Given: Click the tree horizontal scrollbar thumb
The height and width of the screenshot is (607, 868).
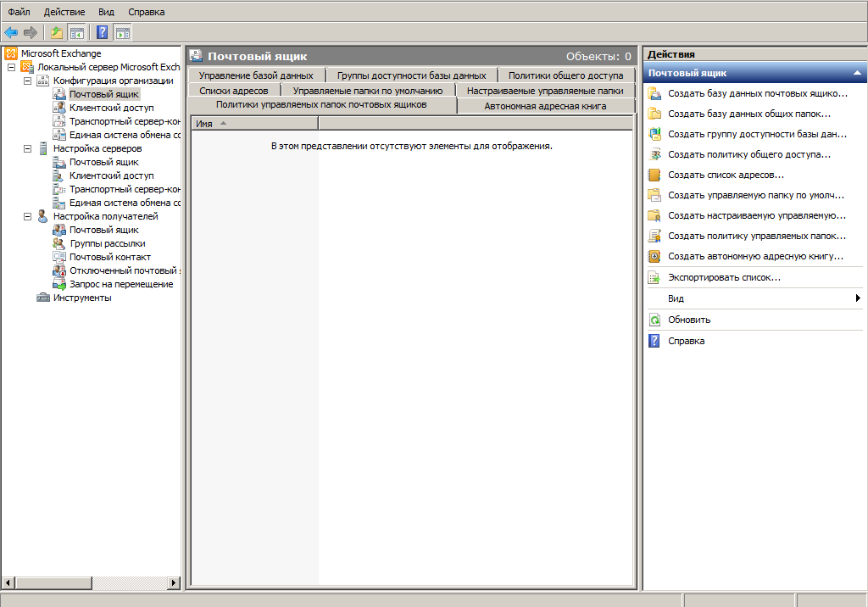Looking at the screenshot, I should (53, 582).
